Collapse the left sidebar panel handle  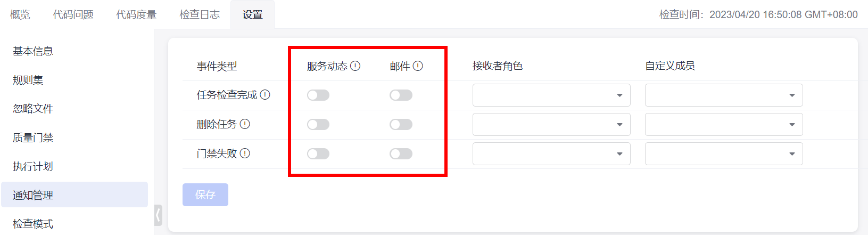[158, 215]
